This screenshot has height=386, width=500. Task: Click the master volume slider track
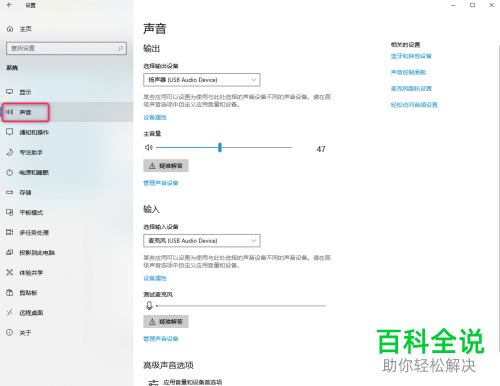(x=224, y=147)
